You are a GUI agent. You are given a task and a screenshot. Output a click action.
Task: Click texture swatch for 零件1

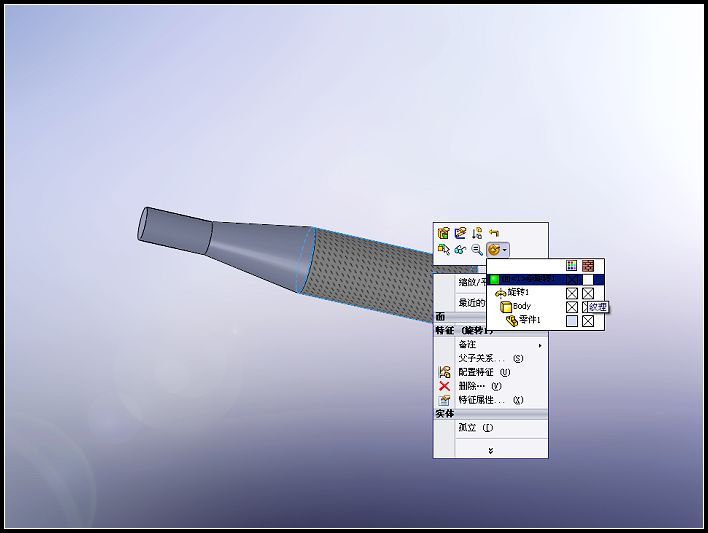pyautogui.click(x=588, y=321)
